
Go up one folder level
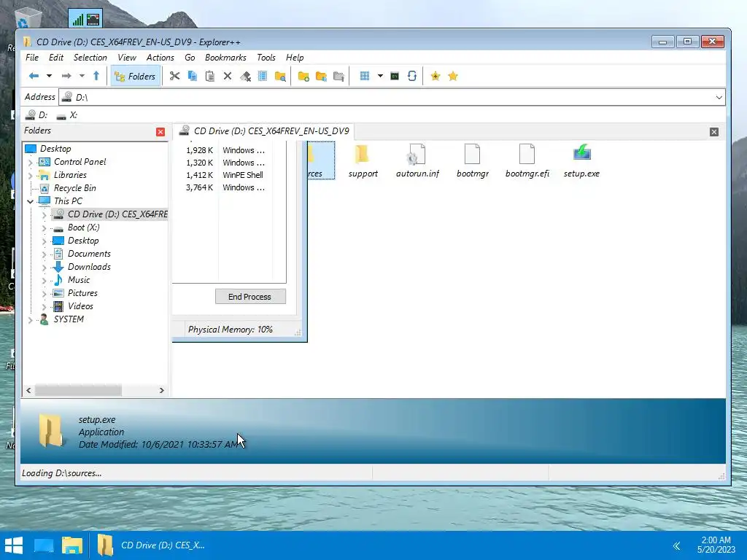click(96, 76)
